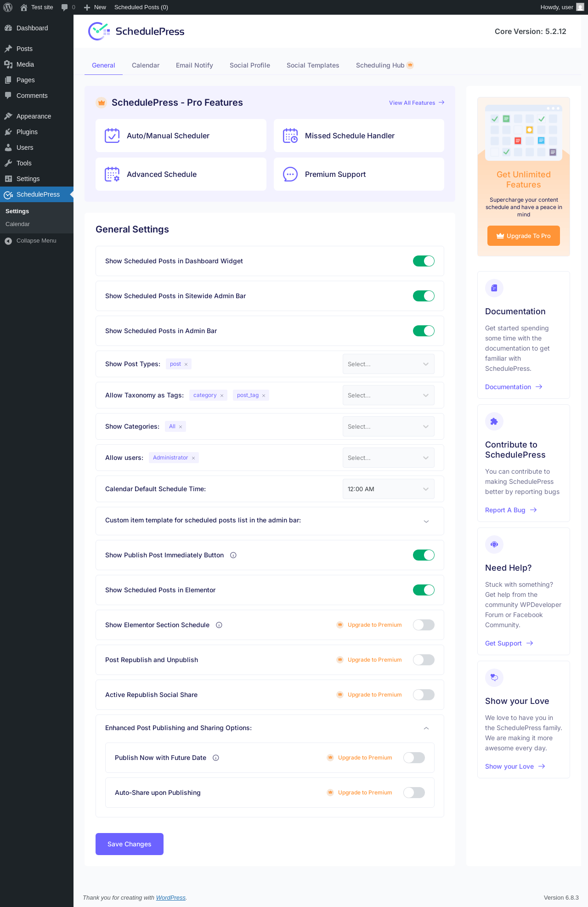Click the Auto/Manual Scheduler feature card
Screen dimensions: 588x907
pos(181,136)
